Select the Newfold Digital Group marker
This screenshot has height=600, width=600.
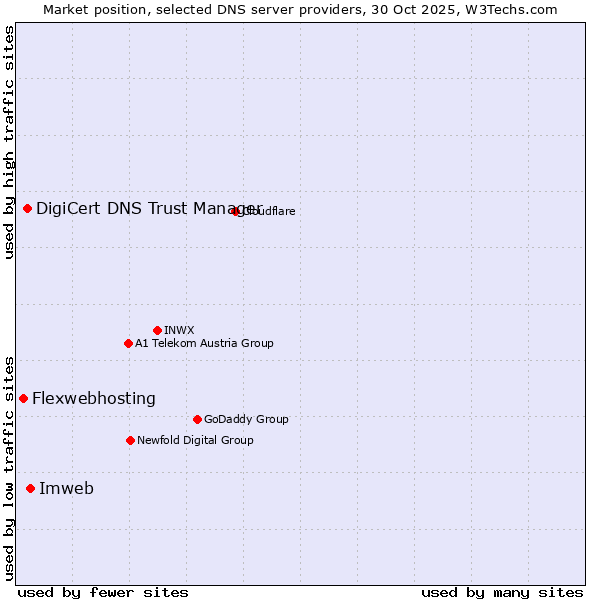point(131,440)
